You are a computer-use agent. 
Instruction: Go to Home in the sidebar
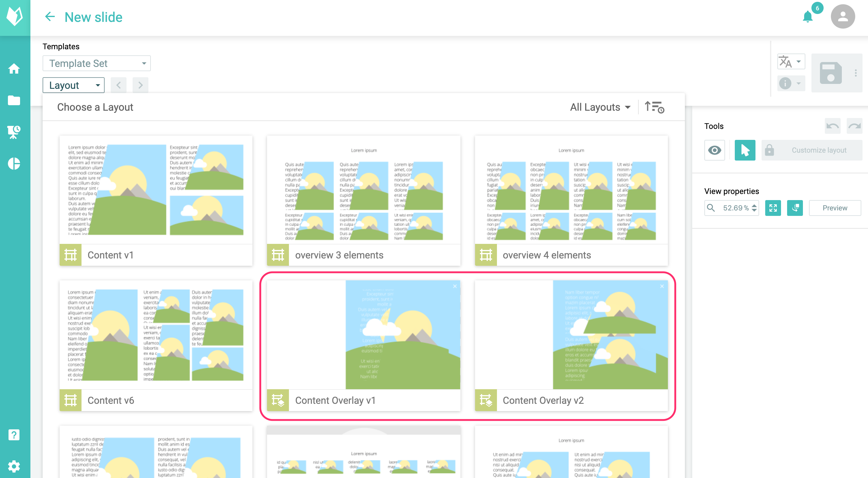click(14, 69)
